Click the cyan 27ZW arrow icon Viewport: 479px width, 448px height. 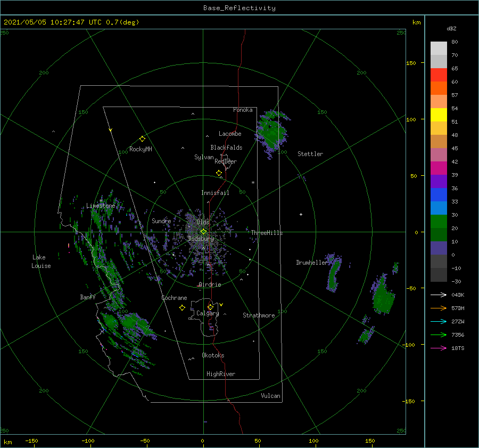click(x=439, y=321)
